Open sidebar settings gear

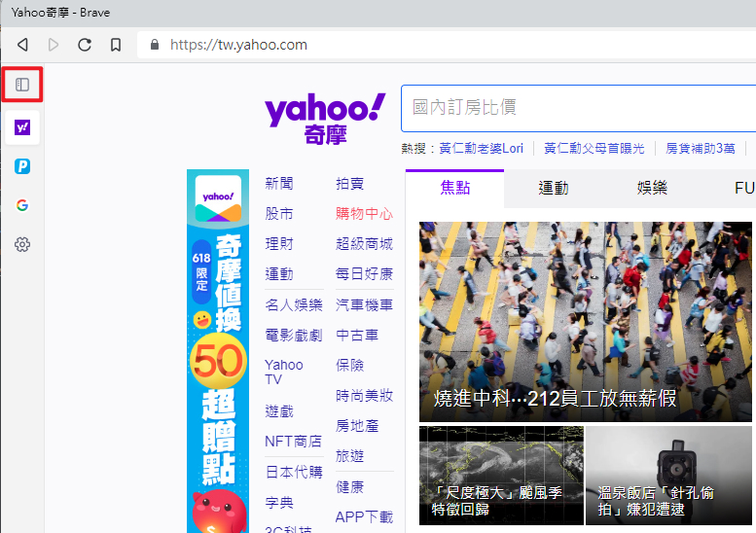click(x=22, y=244)
